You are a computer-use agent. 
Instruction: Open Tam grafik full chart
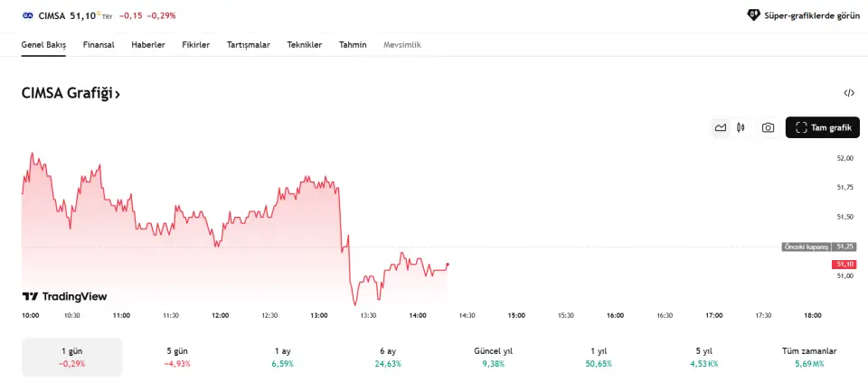point(822,127)
